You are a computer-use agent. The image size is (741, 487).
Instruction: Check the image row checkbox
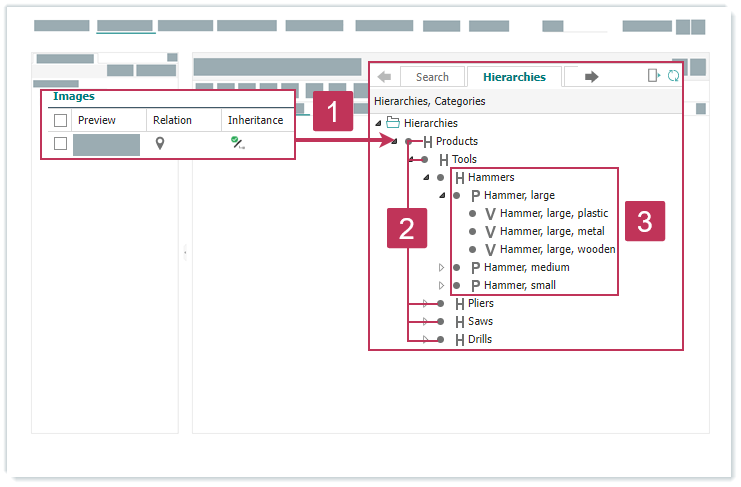61,144
